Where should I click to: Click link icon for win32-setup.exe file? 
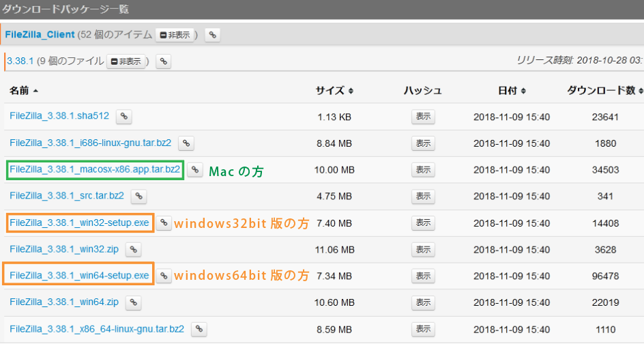164,223
